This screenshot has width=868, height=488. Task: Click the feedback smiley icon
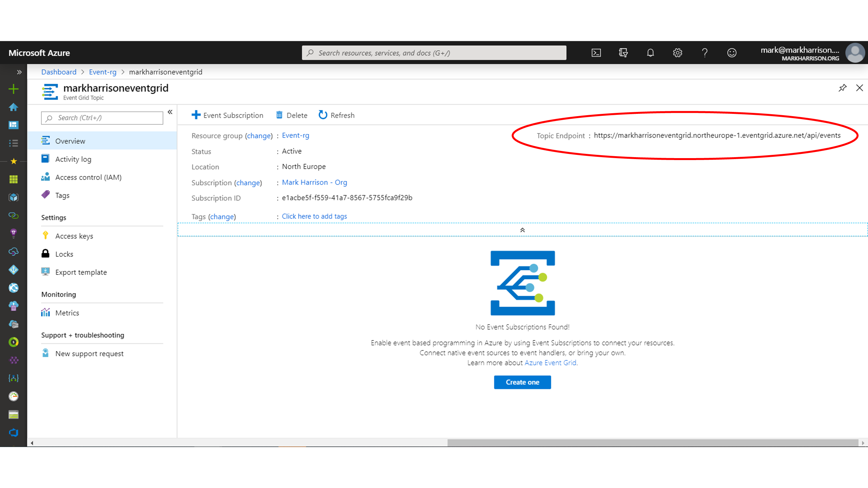point(732,53)
